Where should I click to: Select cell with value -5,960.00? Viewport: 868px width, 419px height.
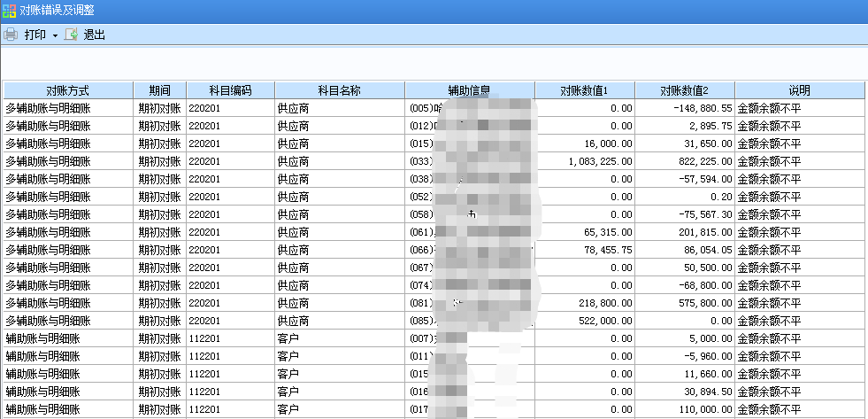coord(686,356)
